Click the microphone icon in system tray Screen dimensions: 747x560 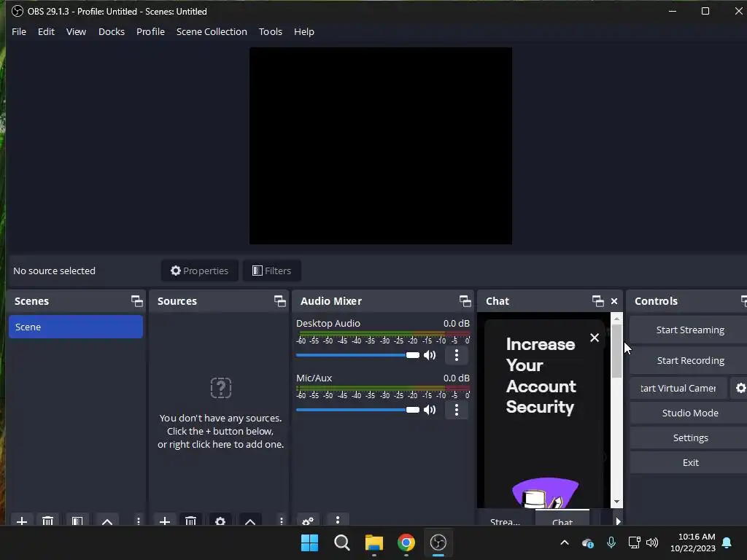[611, 542]
